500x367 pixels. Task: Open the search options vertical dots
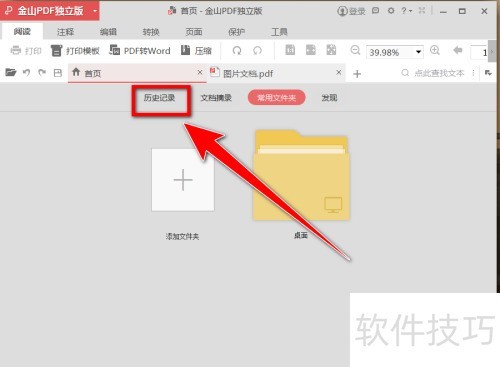(474, 73)
